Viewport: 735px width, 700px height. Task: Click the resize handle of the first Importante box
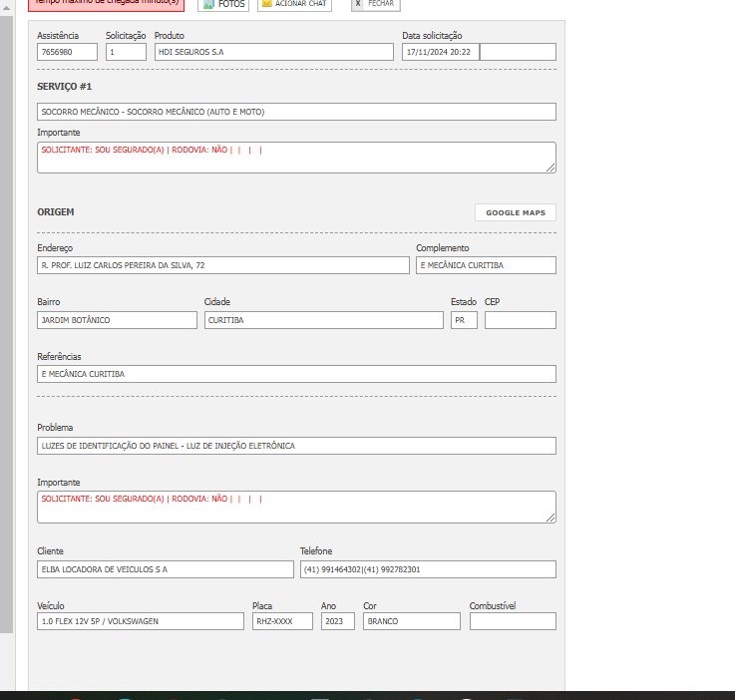point(551,168)
